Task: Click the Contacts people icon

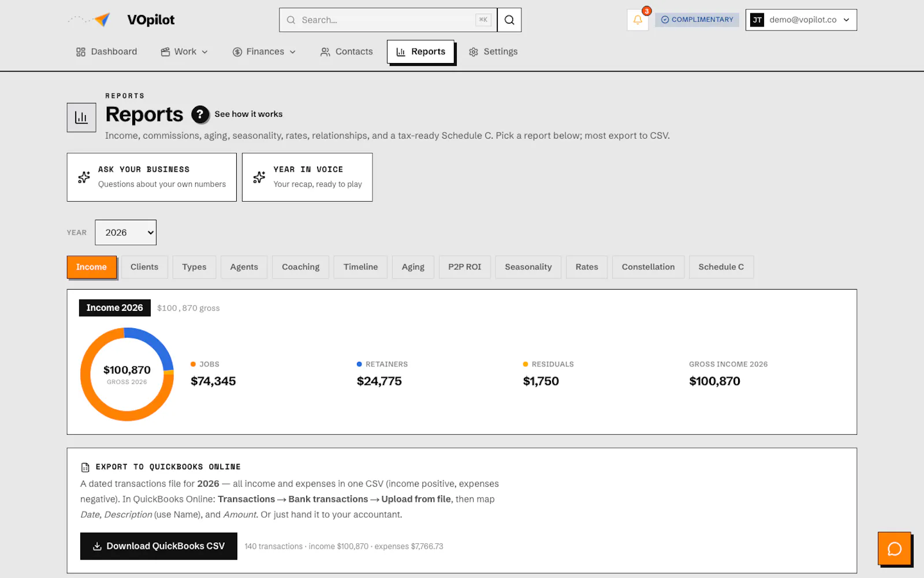Action: pos(325,52)
